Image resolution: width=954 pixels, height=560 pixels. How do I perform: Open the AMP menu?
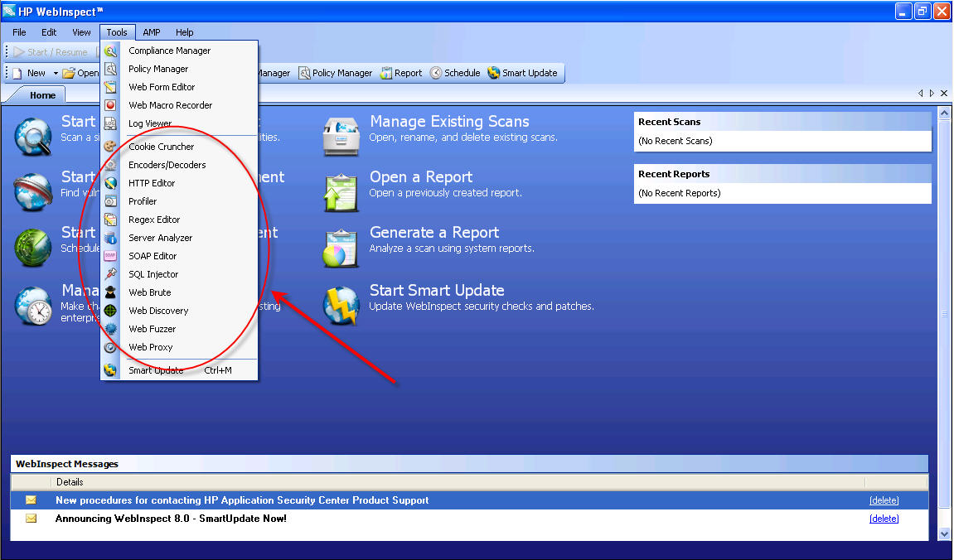point(152,32)
